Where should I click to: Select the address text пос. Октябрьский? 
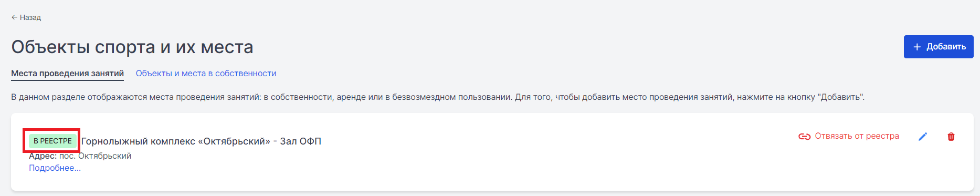point(95,156)
